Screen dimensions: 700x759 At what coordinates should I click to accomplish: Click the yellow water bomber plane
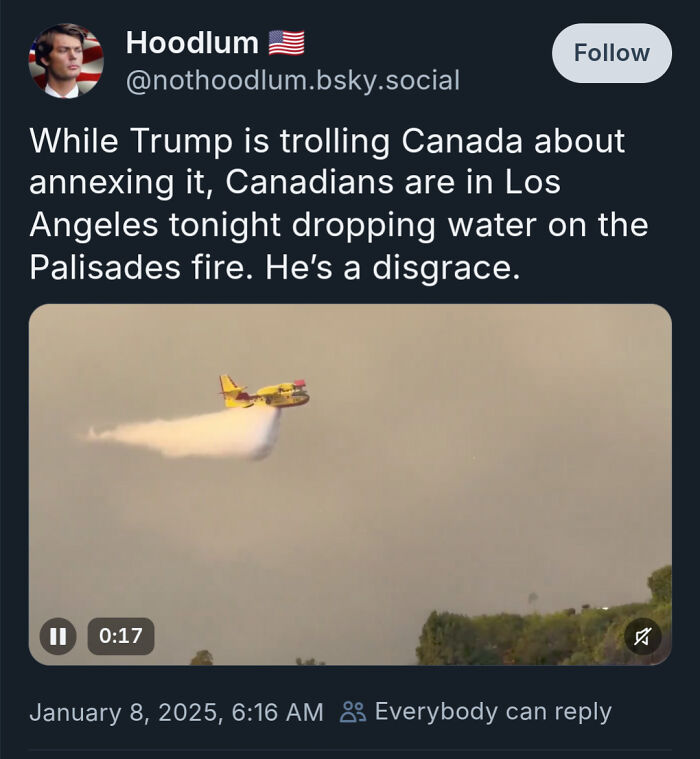coord(264,392)
